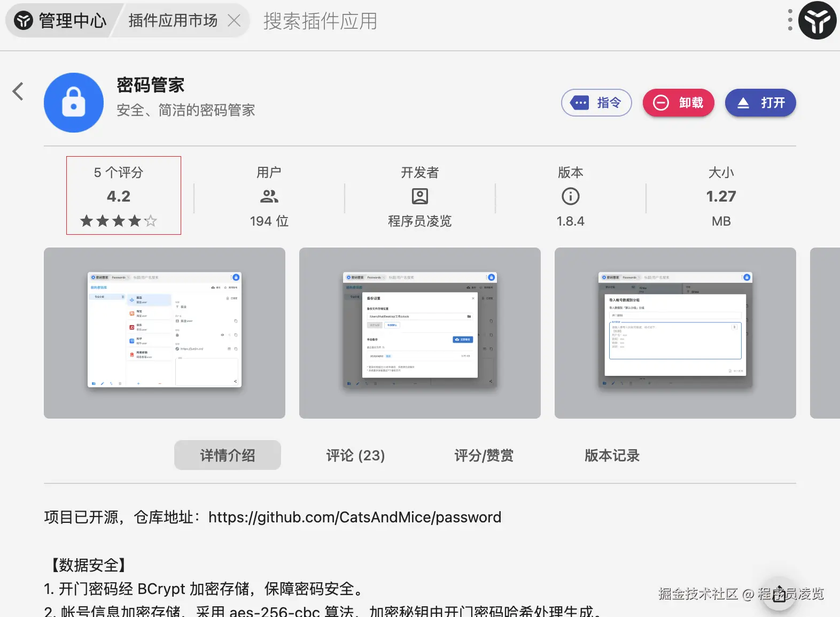Open the 管理中心 tab

(x=61, y=20)
